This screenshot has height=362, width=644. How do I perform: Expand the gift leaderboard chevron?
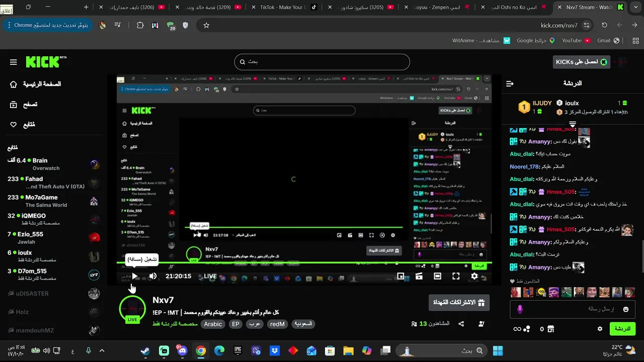(x=572, y=123)
